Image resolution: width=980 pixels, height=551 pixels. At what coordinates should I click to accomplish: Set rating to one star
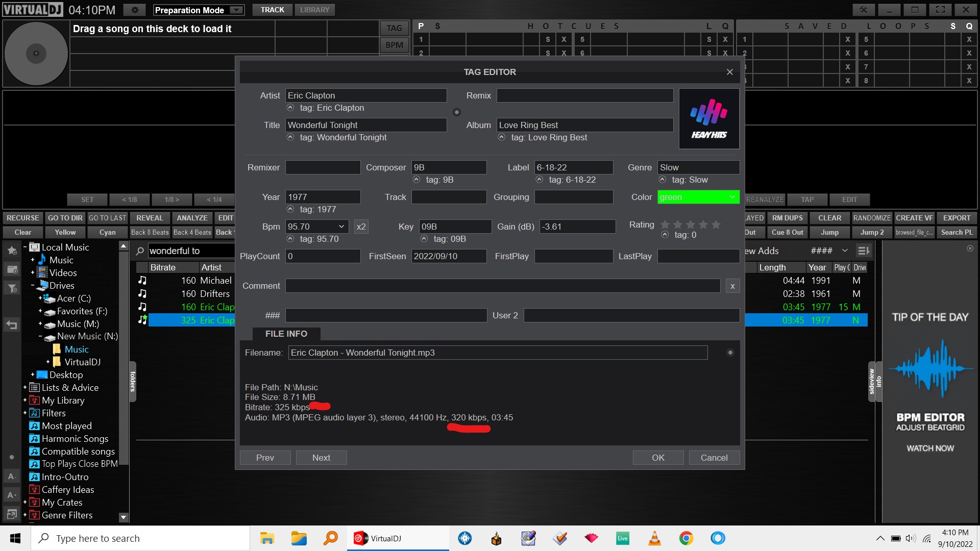point(665,224)
